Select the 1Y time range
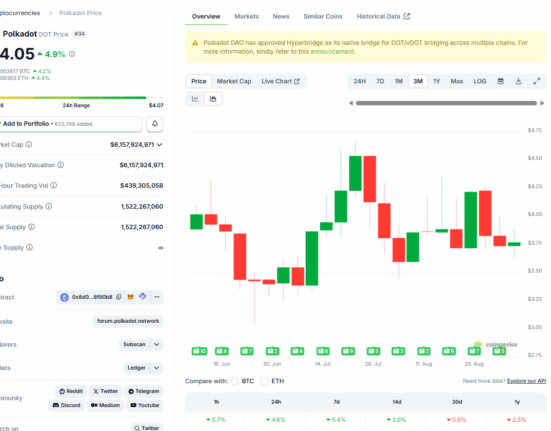The width and height of the screenshot is (551, 431). 436,81
